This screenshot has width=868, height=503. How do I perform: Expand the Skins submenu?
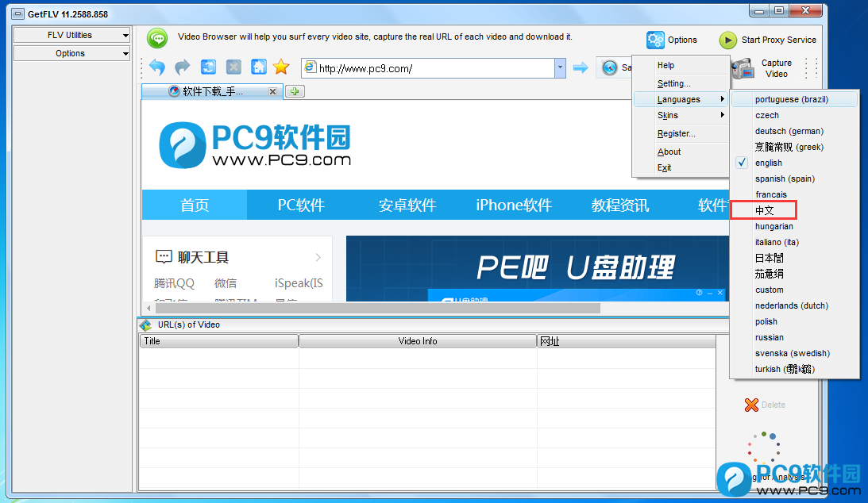click(x=681, y=116)
